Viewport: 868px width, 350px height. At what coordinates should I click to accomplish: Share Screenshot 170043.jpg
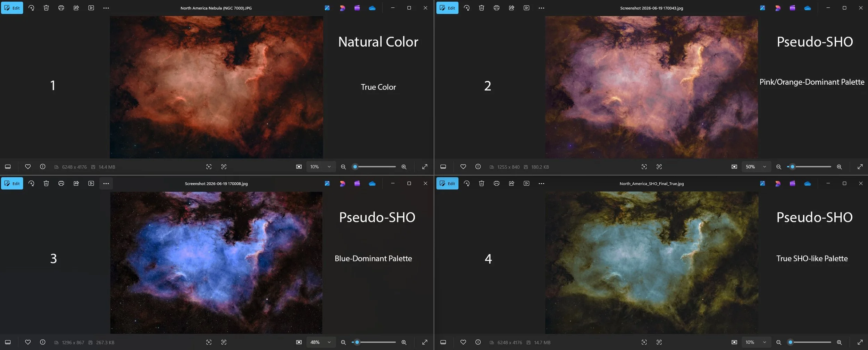pos(511,8)
